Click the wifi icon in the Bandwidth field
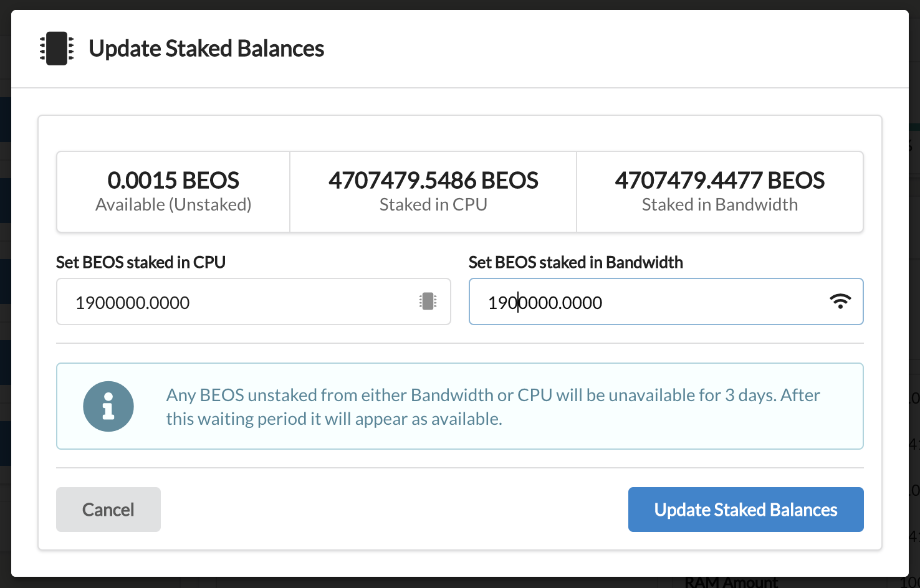This screenshot has height=588, width=920. pos(840,301)
